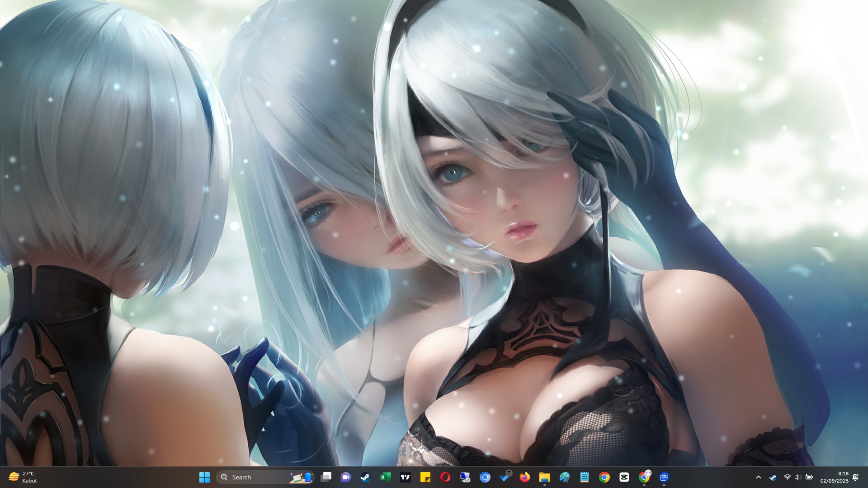
Task: Open the weather widget showing 27°C
Action: click(23, 477)
